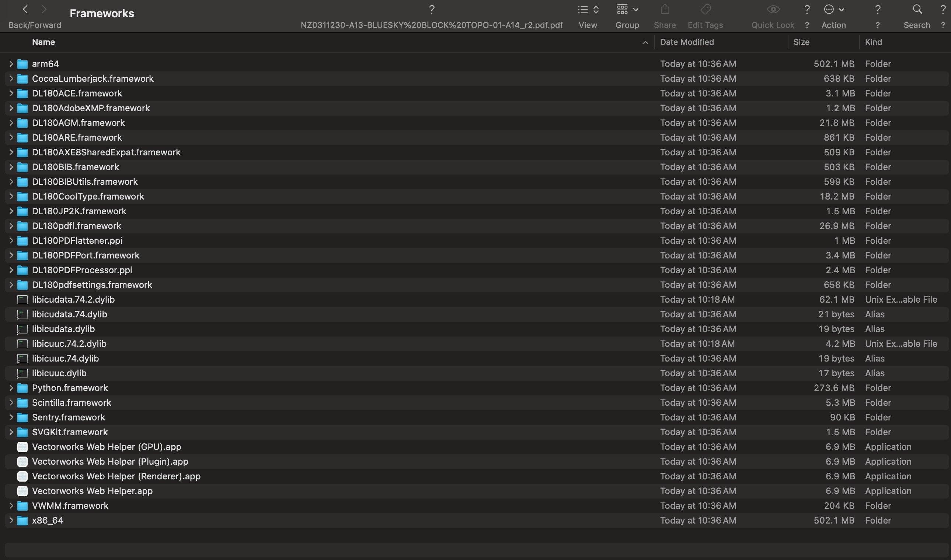Click the Forward navigation arrow

point(44,10)
